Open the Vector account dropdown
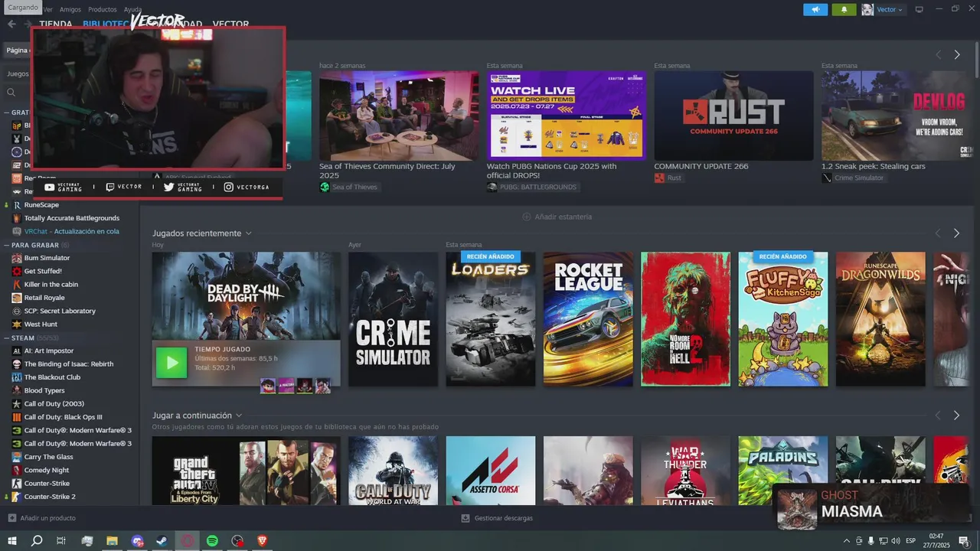 (889, 9)
